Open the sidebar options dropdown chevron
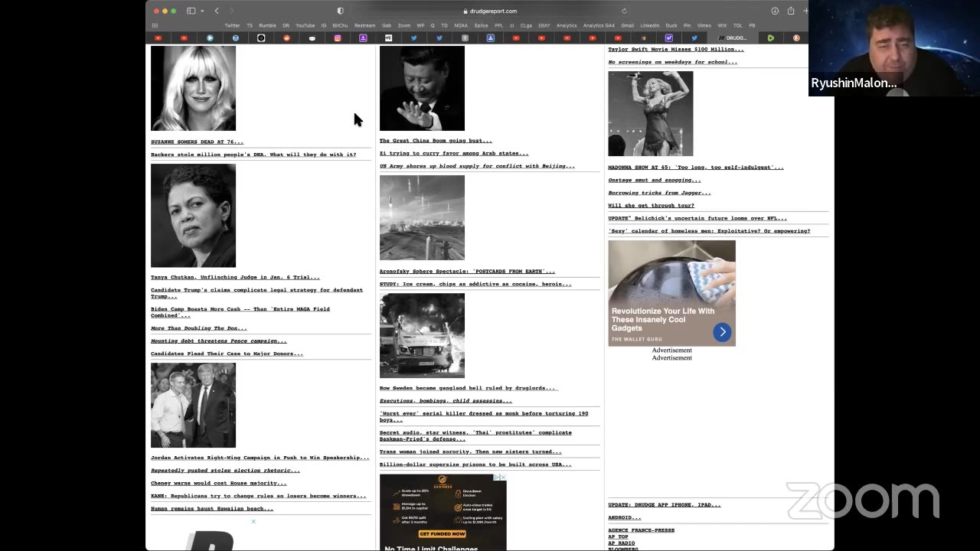The height and width of the screenshot is (551, 980). [201, 11]
